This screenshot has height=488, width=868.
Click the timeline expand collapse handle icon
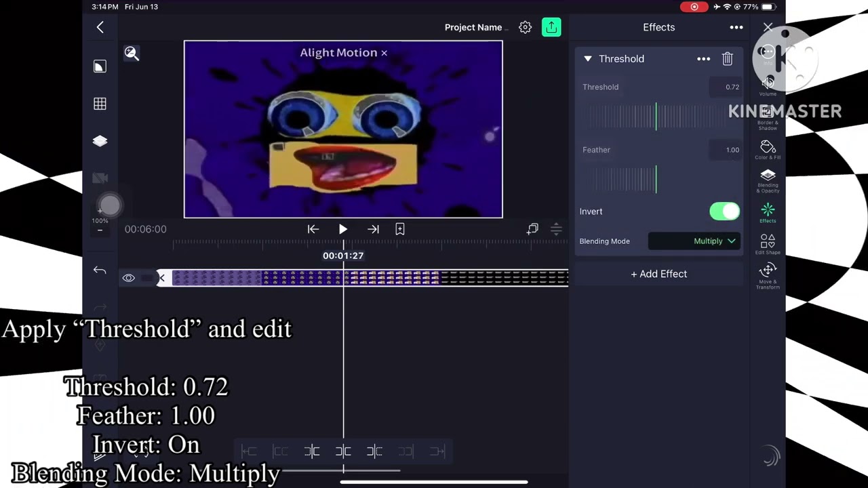click(x=556, y=229)
